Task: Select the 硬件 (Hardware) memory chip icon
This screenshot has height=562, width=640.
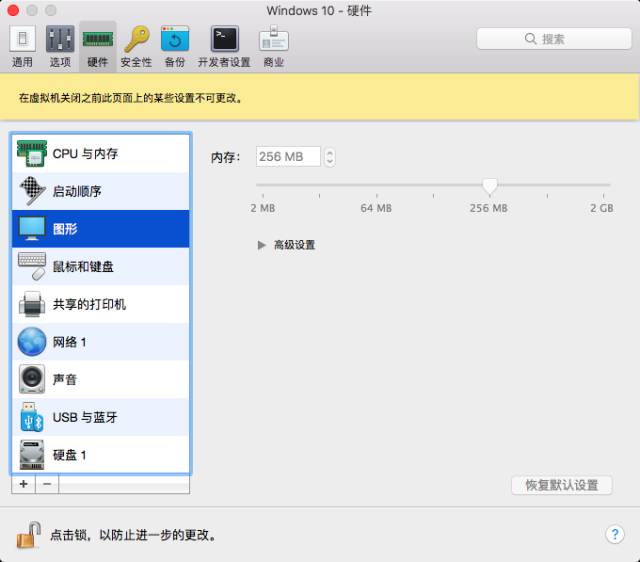Action: 98,39
